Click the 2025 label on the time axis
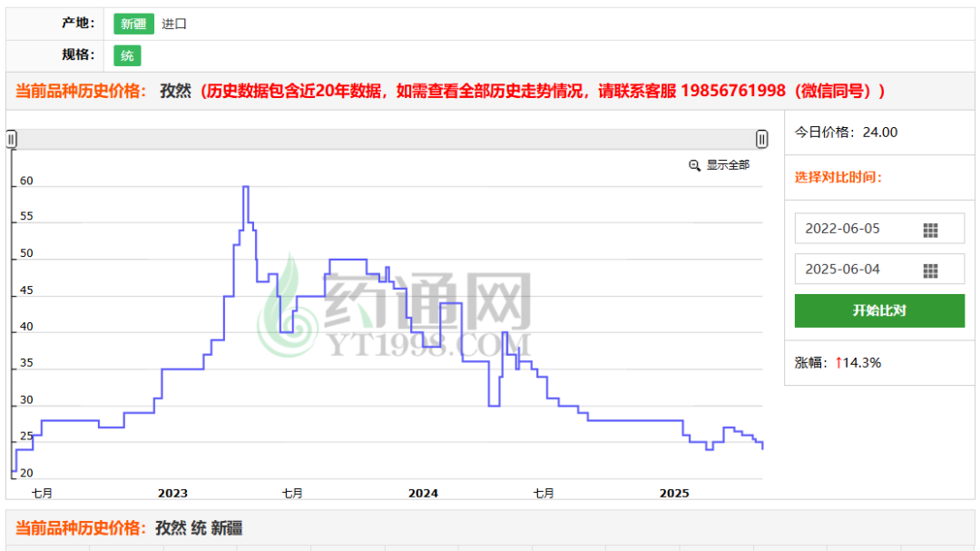This screenshot has height=551, width=980. pyautogui.click(x=674, y=494)
